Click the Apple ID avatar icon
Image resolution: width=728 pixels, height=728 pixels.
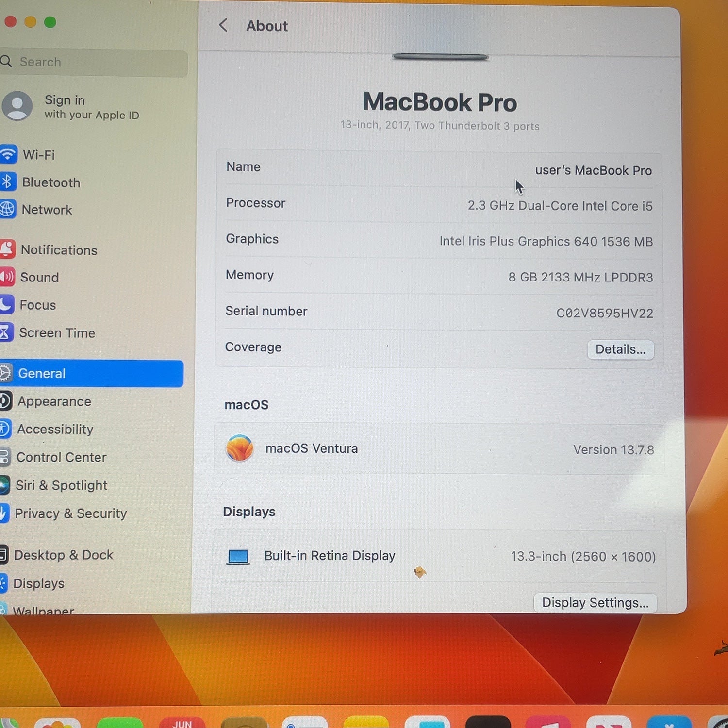(17, 105)
